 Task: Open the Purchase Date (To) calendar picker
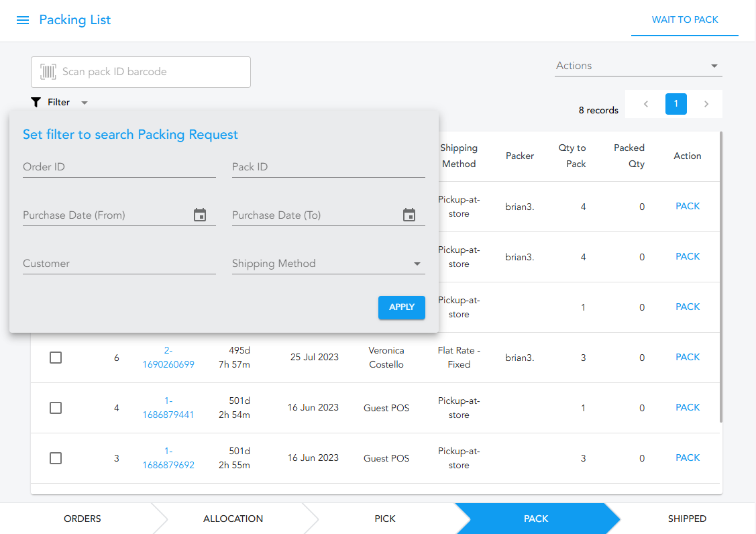(x=409, y=215)
